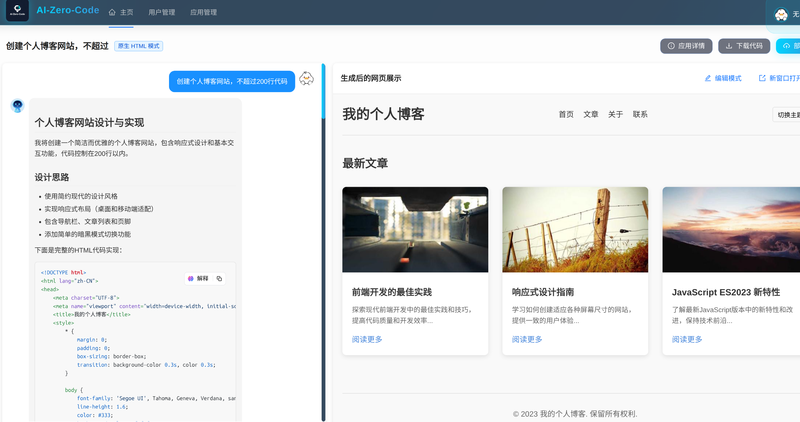This screenshot has width=800, height=422.
Task: Click the 关于 nav link in preview
Action: tap(615, 114)
